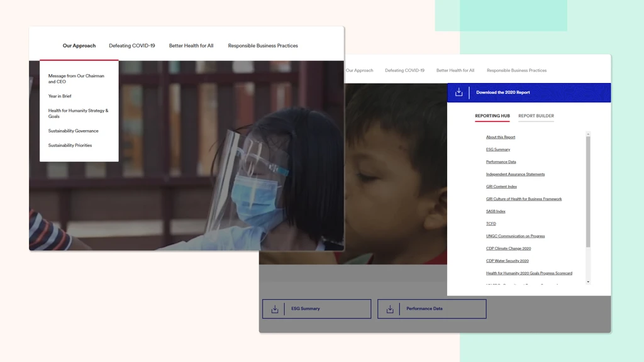Switch to the Report Builder tab
The image size is (644, 362).
coord(536,116)
